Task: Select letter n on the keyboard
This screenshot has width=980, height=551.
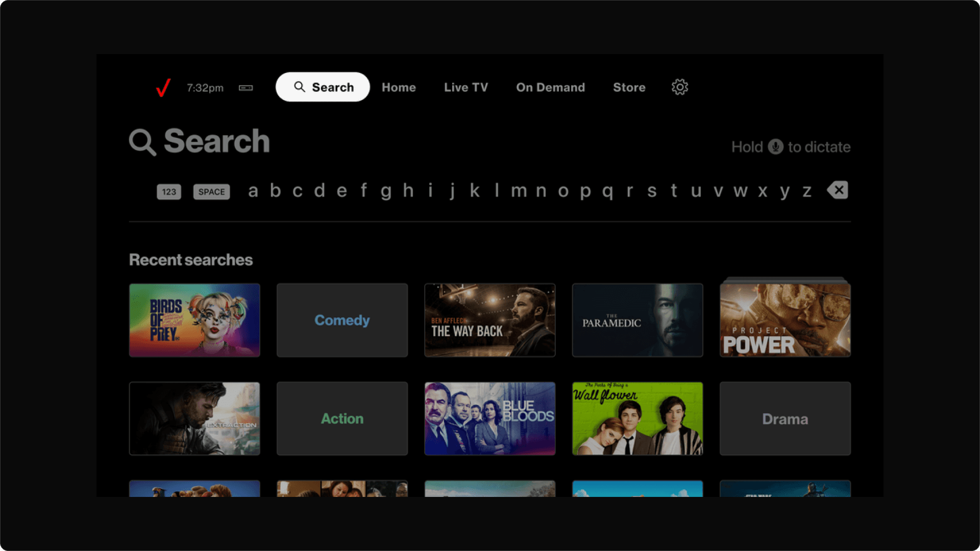Action: tap(541, 191)
